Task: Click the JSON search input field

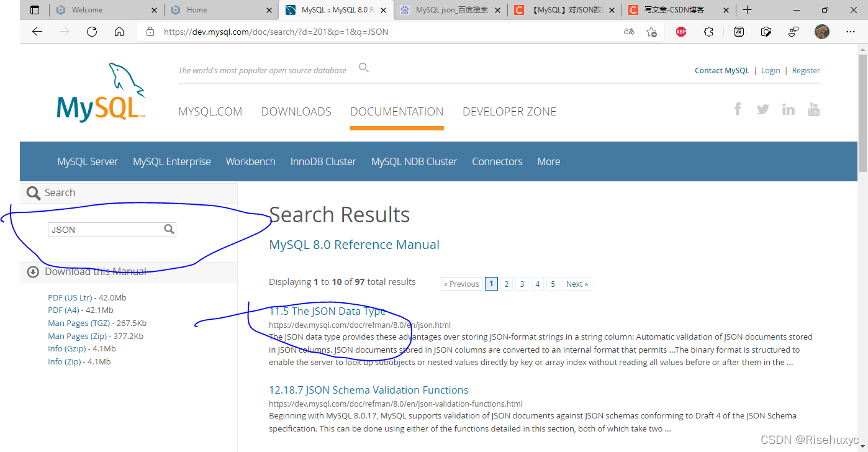Action: tap(112, 230)
